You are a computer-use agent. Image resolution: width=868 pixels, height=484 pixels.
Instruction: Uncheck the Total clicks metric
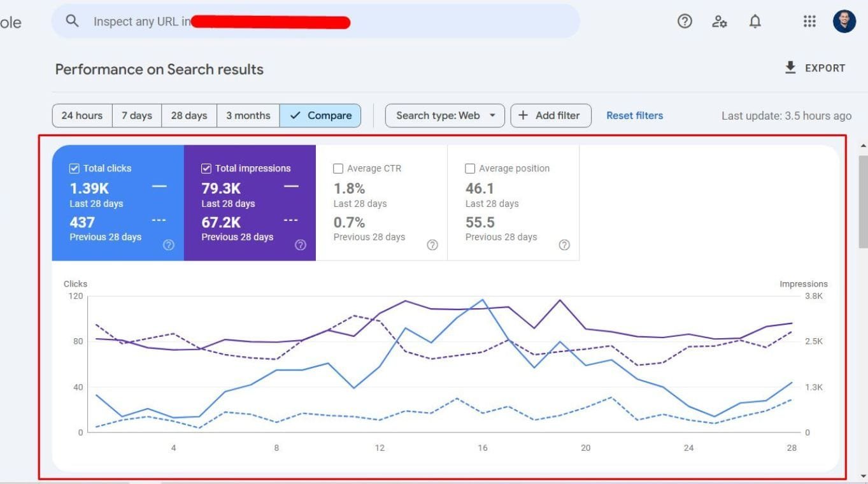pos(75,167)
